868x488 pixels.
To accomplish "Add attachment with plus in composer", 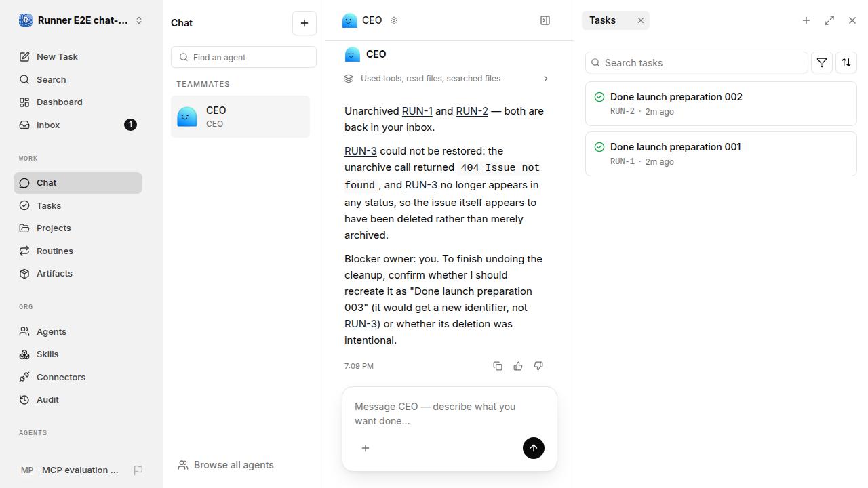I will pyautogui.click(x=366, y=448).
